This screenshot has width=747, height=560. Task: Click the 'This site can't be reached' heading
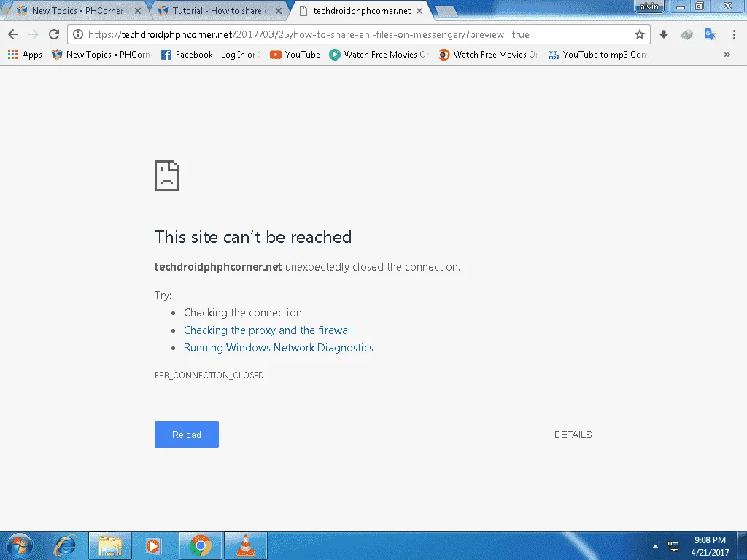click(x=253, y=237)
